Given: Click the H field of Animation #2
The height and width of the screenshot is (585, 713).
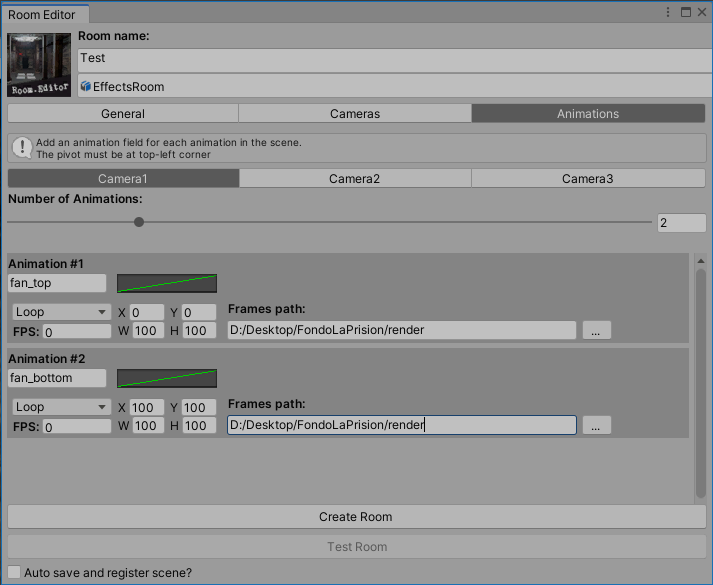Looking at the screenshot, I should tap(199, 425).
